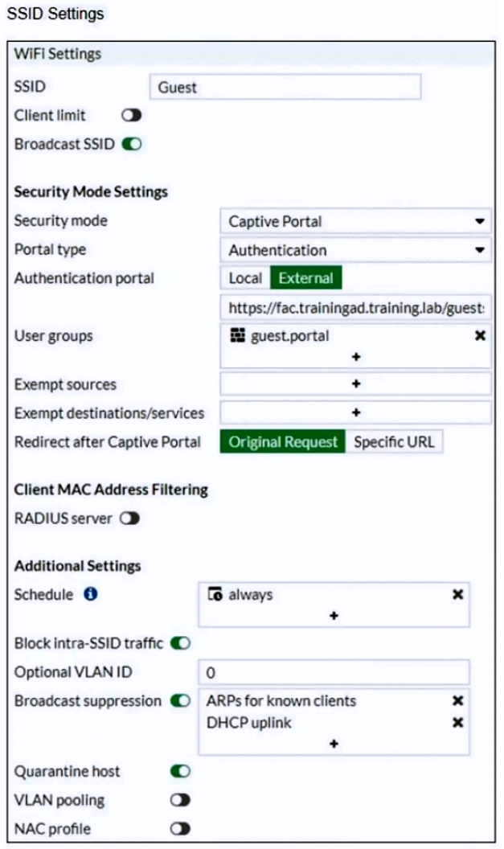Add a new schedule entry
504x849 pixels.
334,616
